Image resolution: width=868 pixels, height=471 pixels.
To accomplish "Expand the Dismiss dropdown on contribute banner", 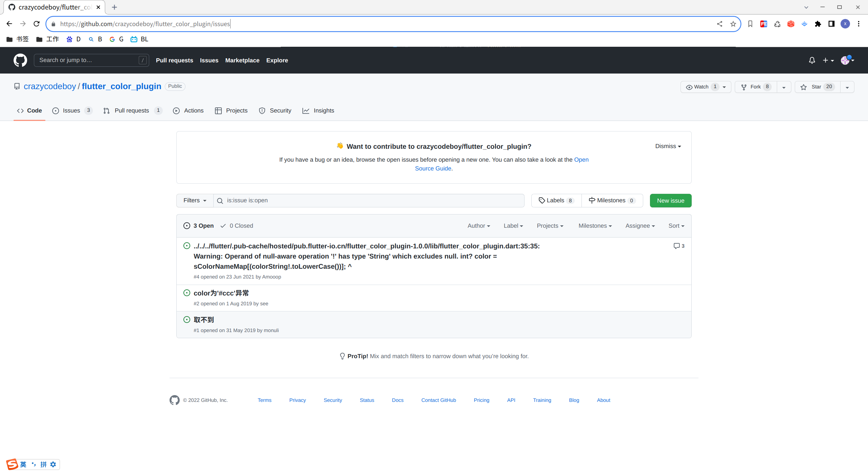I will click(668, 146).
